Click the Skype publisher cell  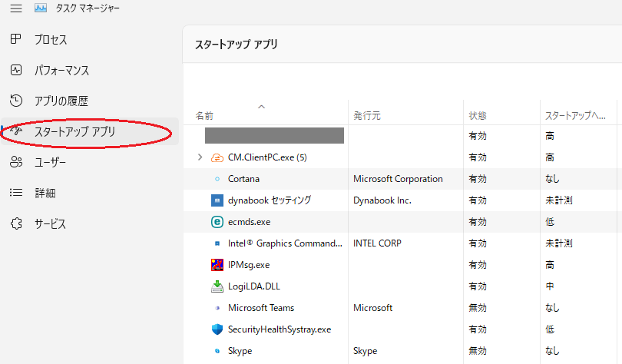365,351
